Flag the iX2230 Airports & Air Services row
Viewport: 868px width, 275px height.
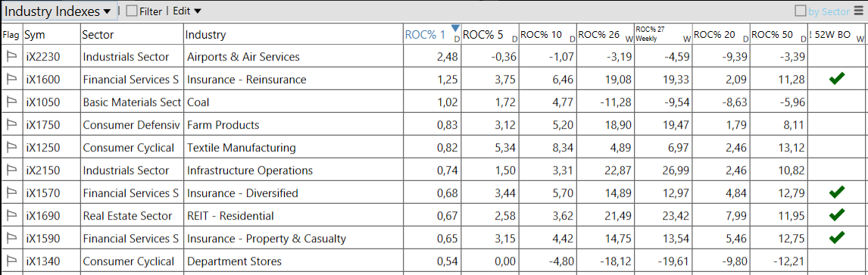pyautogui.click(x=11, y=56)
